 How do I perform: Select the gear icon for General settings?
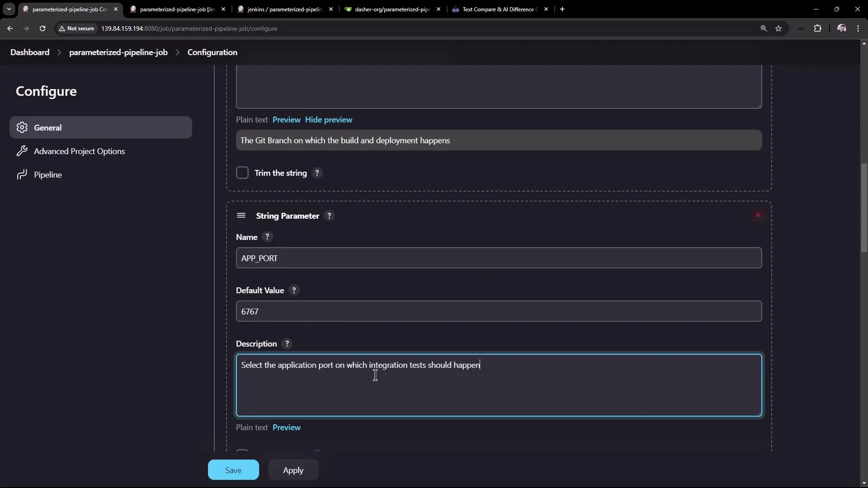(x=22, y=127)
